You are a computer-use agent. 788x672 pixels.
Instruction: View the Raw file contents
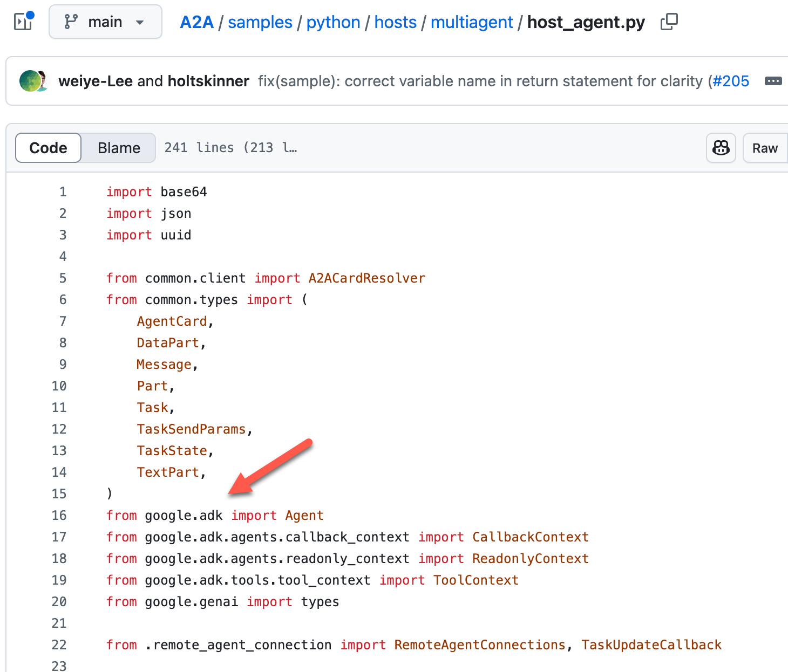[765, 147]
